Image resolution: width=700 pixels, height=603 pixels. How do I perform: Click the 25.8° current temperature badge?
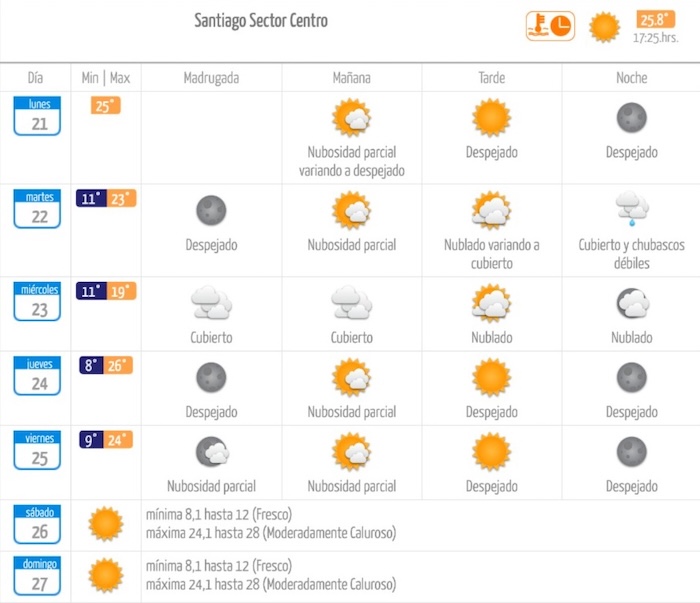655,19
